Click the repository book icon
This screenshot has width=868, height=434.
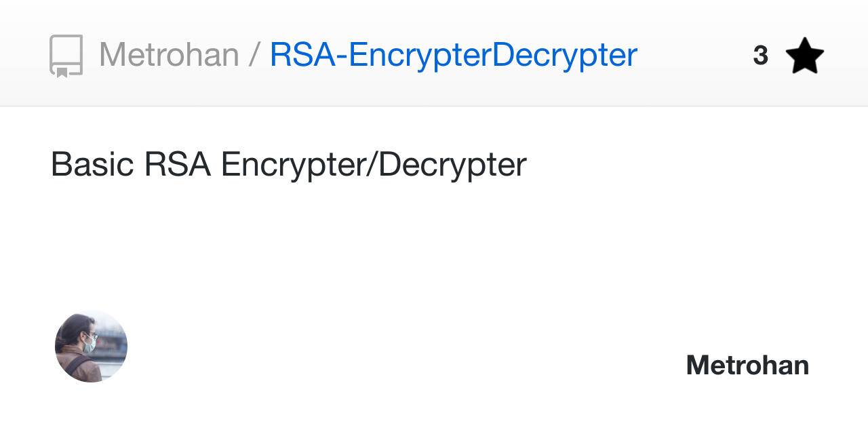point(66,56)
